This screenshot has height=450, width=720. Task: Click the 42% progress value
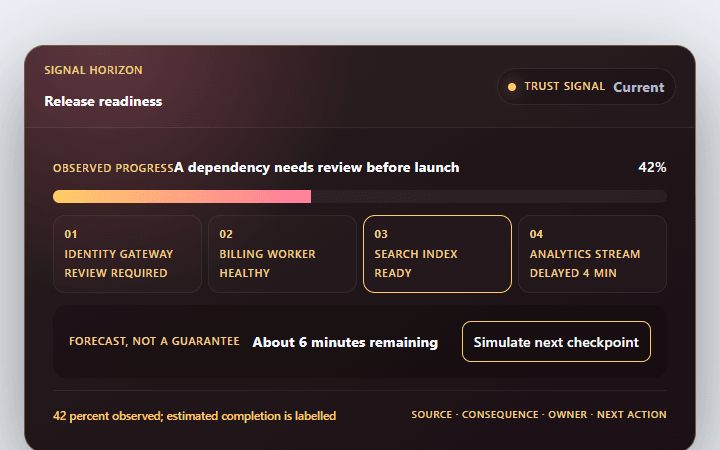click(652, 167)
